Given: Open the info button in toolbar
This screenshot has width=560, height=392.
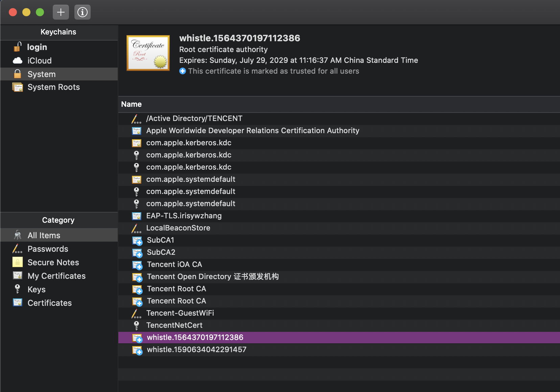Looking at the screenshot, I should 83,13.
